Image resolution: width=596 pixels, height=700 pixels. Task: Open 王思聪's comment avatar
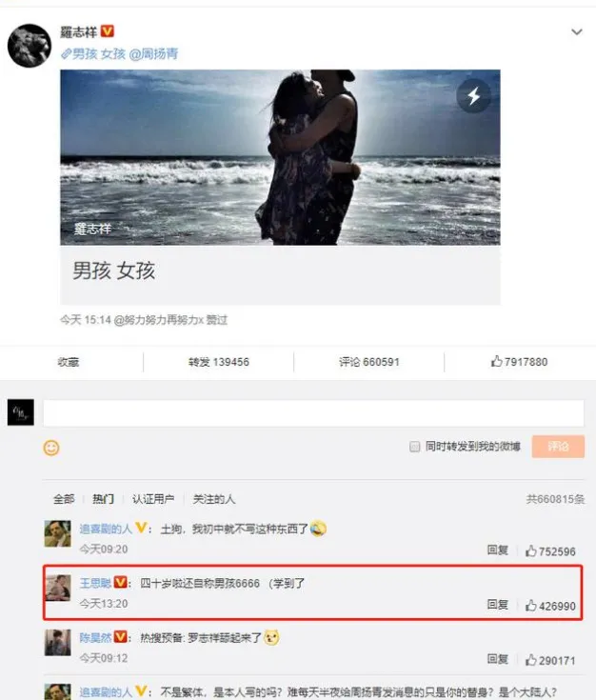[x=57, y=588]
